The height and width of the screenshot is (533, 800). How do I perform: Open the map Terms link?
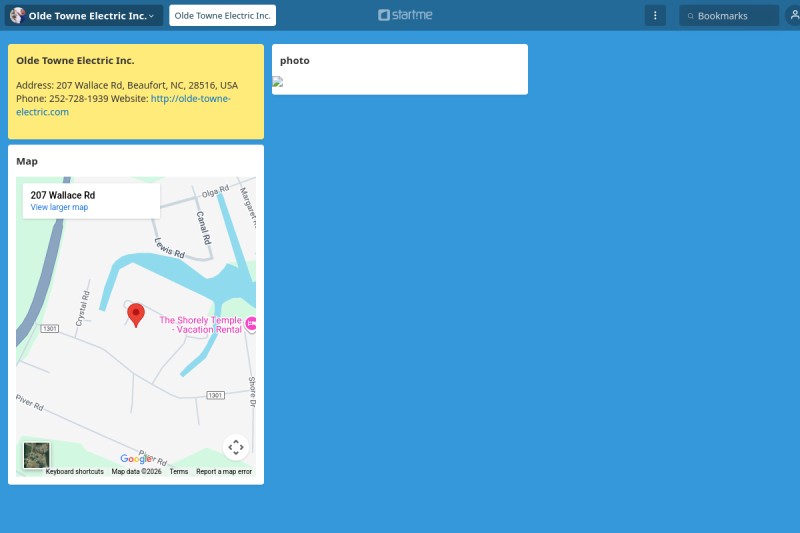click(x=179, y=471)
